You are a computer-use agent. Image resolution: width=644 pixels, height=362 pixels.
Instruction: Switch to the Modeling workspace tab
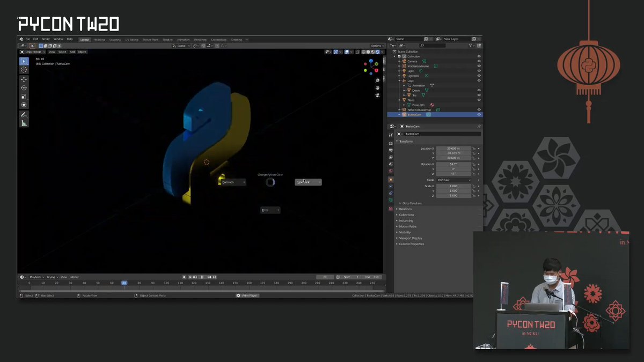(99, 39)
